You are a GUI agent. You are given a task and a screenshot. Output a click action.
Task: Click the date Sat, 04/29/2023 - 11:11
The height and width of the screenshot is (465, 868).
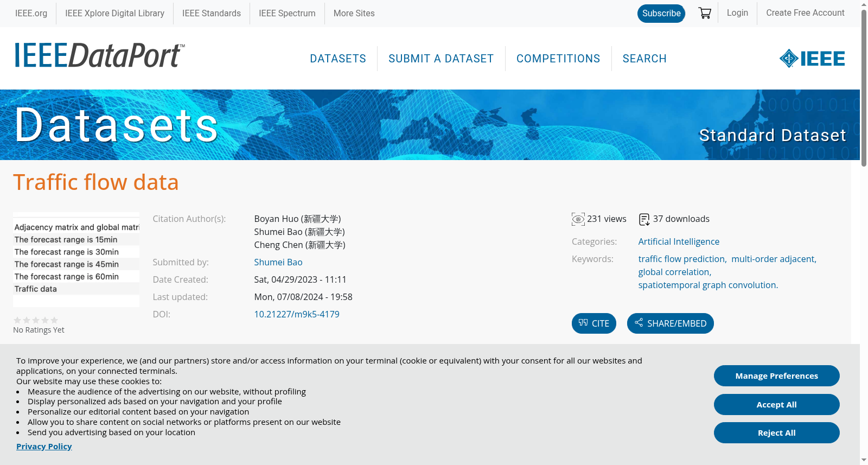301,279
